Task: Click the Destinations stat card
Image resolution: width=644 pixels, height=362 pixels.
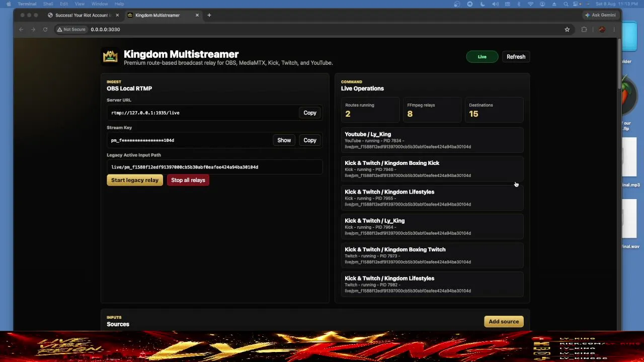Action: [x=494, y=110]
